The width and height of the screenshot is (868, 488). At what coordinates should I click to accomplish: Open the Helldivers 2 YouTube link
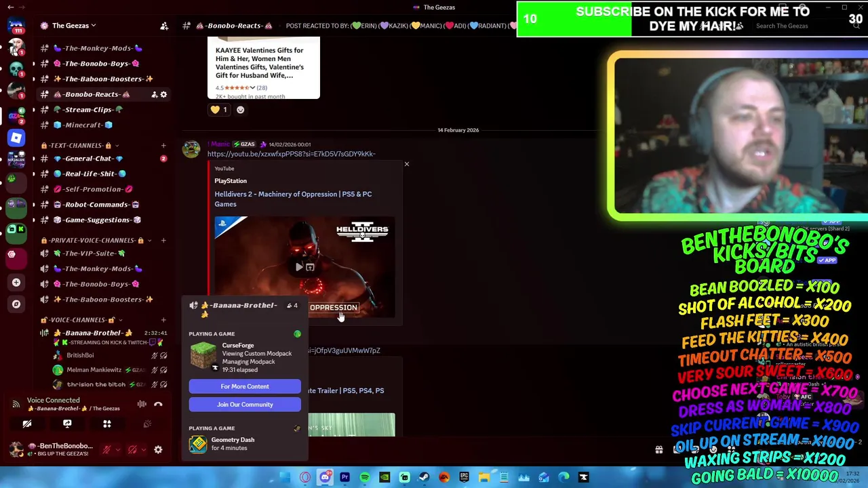[291, 154]
